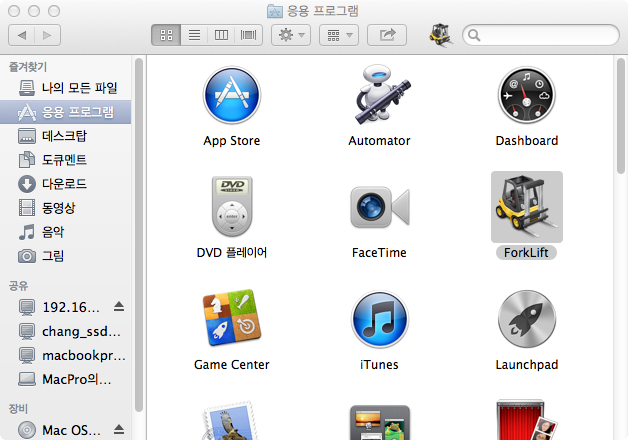
Task: Select the Game Center icon
Action: click(231, 318)
